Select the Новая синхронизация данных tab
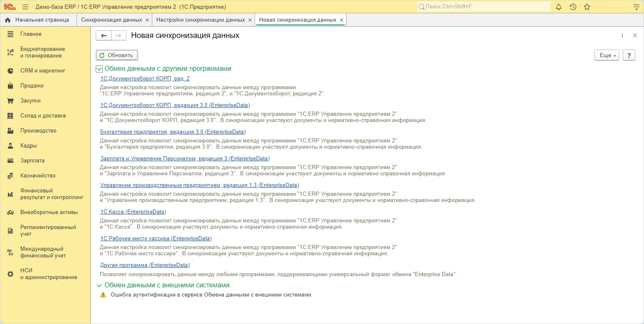This screenshot has width=644, height=324. click(x=297, y=20)
